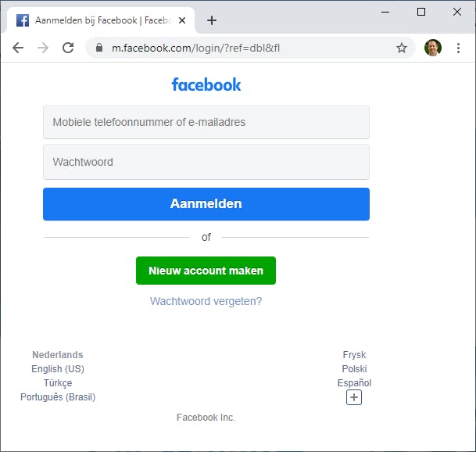Open the Wachtwoord vergeten? link
The width and height of the screenshot is (476, 452).
click(206, 301)
